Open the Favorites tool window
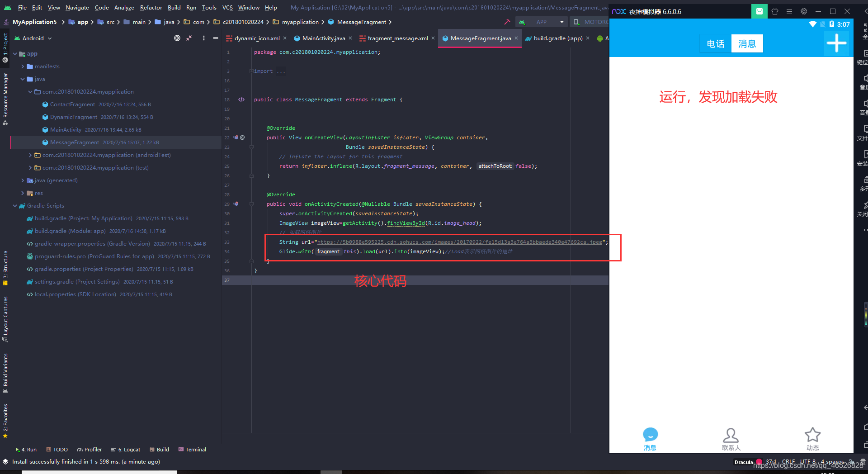Screen dimensions: 868x474 pyautogui.click(x=5, y=421)
